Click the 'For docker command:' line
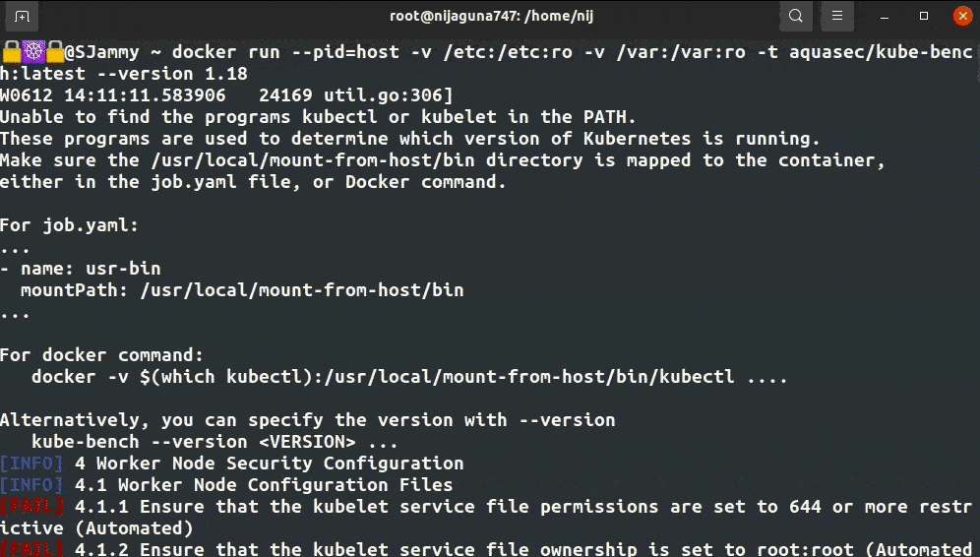This screenshot has height=557, width=980. click(x=102, y=355)
